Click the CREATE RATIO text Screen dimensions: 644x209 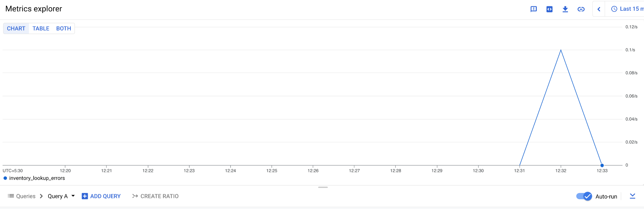(159, 196)
